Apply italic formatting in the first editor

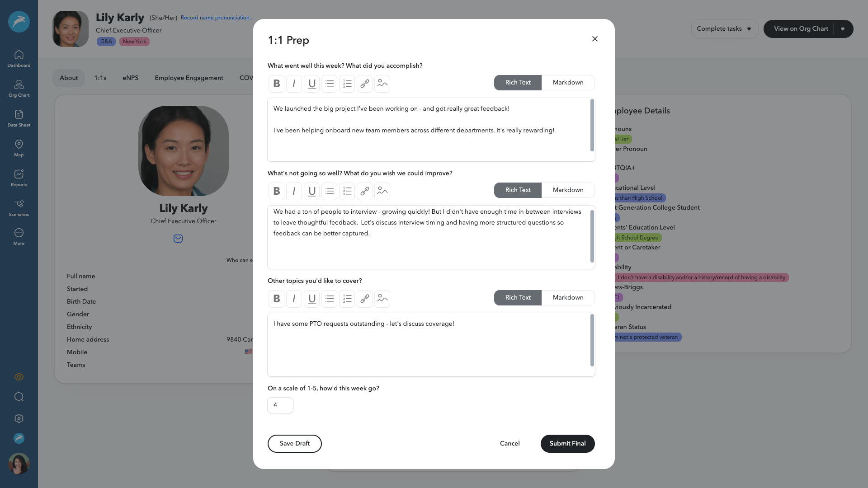[x=294, y=84]
